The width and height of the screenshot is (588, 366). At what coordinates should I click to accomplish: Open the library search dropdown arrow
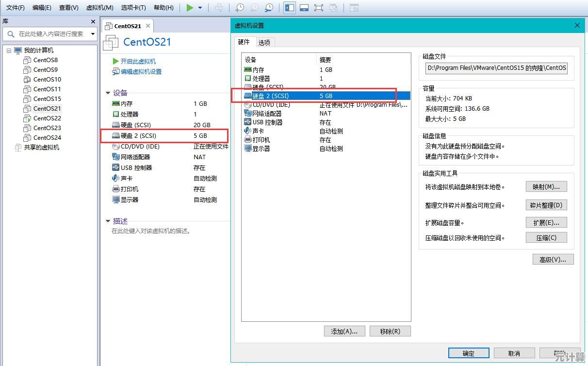tap(93, 34)
